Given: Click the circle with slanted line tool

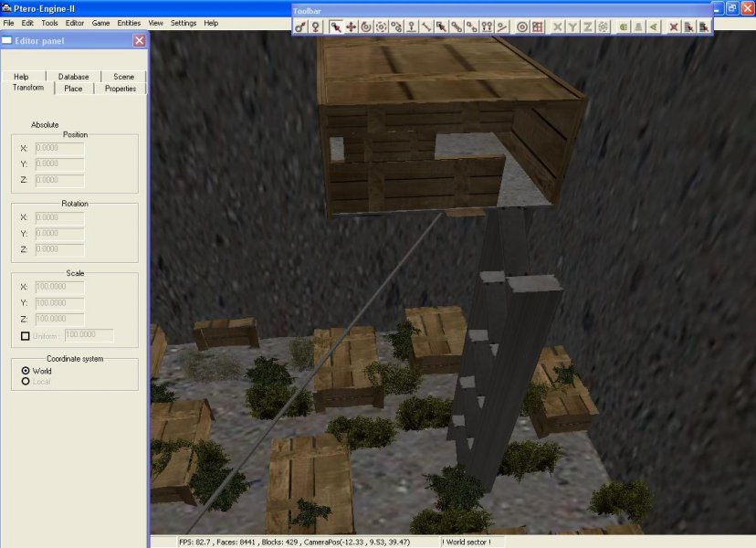Looking at the screenshot, I should (x=502, y=27).
